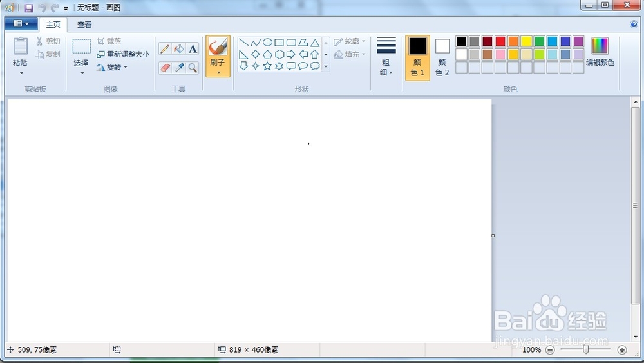Switch to the Home tab
Screen dimensions: 644x363
pyautogui.click(x=53, y=25)
